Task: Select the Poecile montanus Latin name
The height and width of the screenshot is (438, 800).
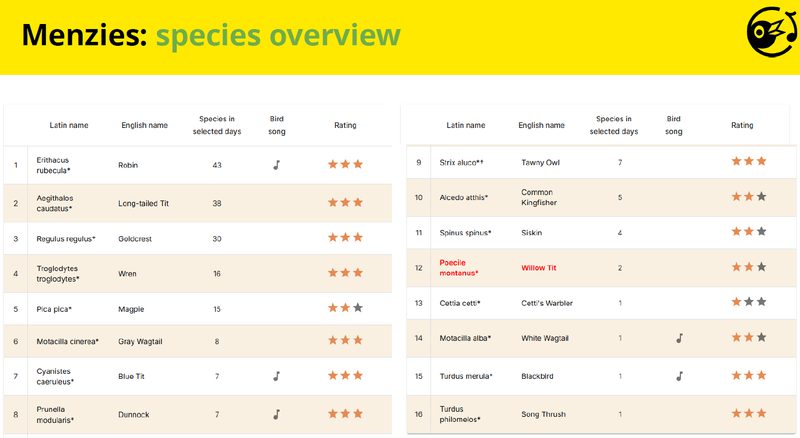Action: (x=459, y=268)
